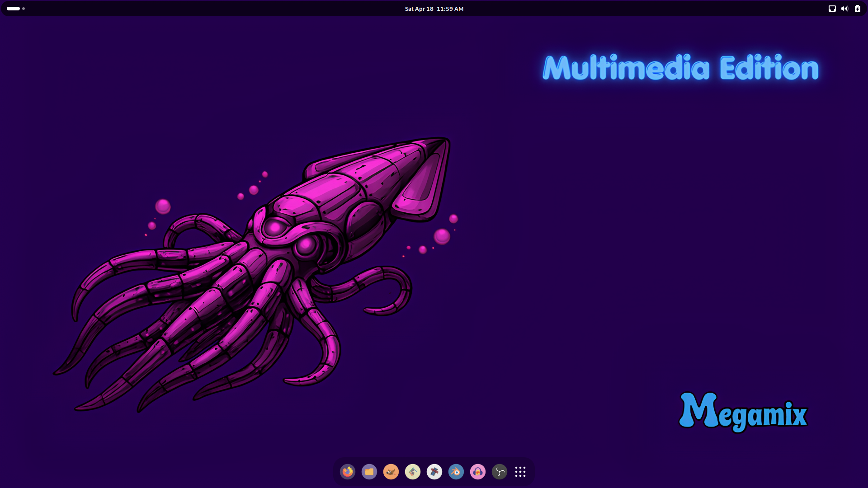The width and height of the screenshot is (868, 488).
Task: Click the wired network indicator icon
Action: pyautogui.click(x=833, y=9)
